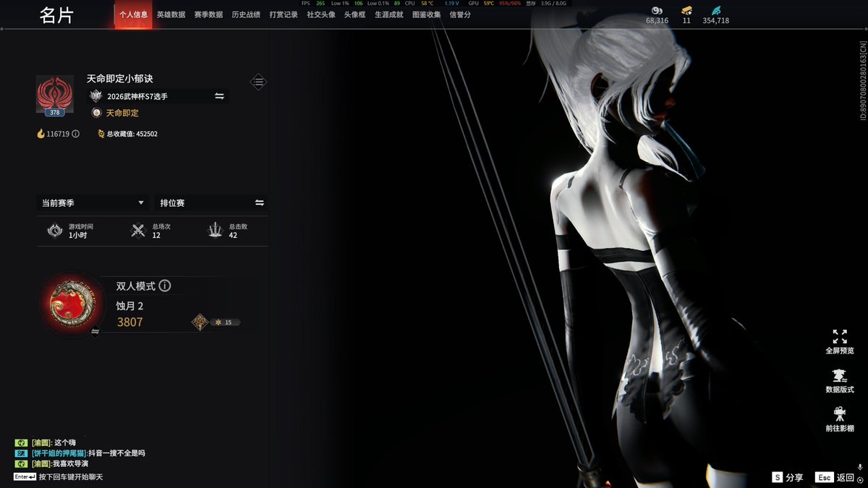Swap the 2026武神杯S7选手 title
Image resolution: width=868 pixels, height=488 pixels.
(x=219, y=96)
